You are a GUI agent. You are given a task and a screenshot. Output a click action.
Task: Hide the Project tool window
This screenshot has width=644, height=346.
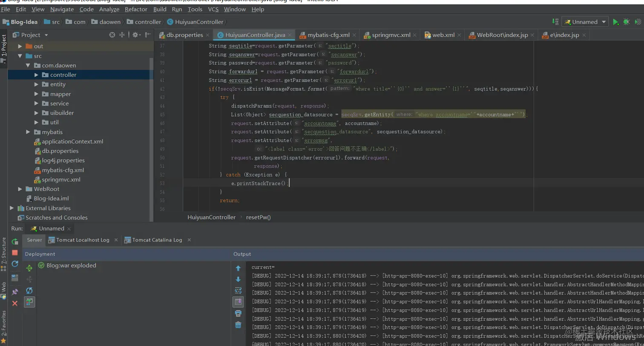tap(148, 35)
